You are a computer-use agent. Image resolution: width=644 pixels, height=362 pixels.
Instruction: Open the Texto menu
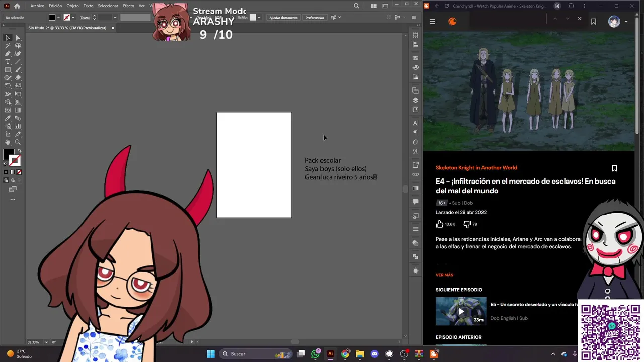click(88, 6)
